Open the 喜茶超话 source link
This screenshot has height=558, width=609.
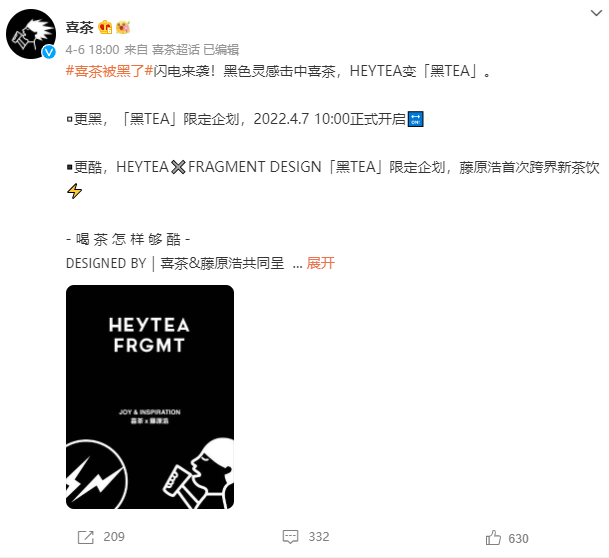coord(176,50)
